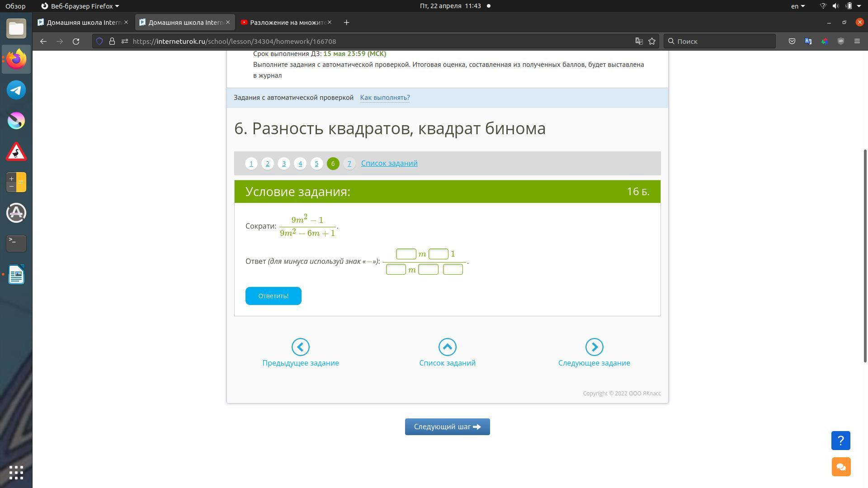
Task: Launch Telegram from the dock
Action: (x=16, y=90)
